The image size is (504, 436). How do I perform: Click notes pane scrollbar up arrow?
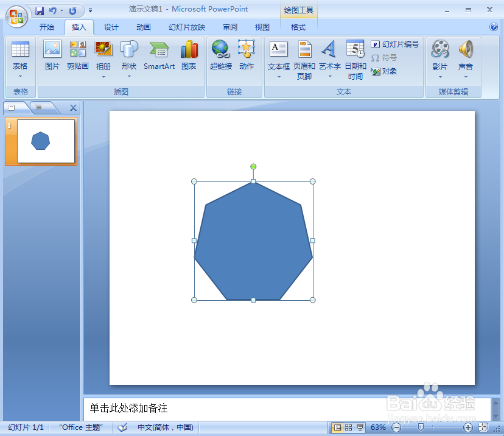[x=495, y=403]
